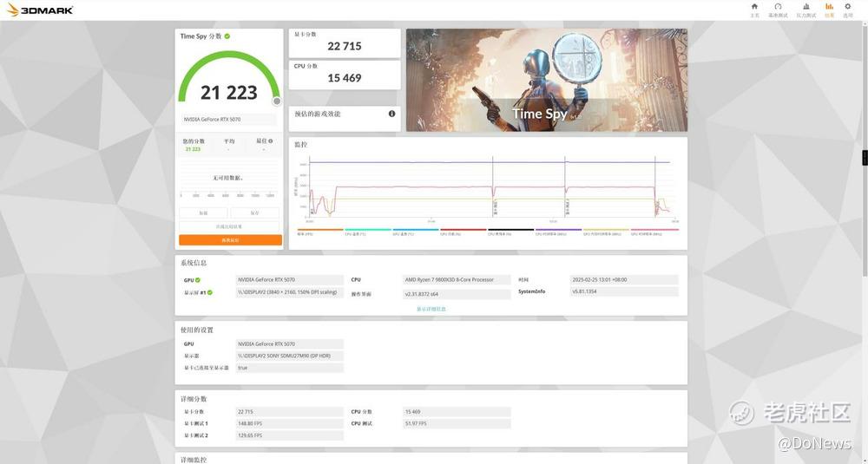This screenshot has width=868, height=464.
Task: Click the 3DMARK logo
Action: tap(40, 10)
